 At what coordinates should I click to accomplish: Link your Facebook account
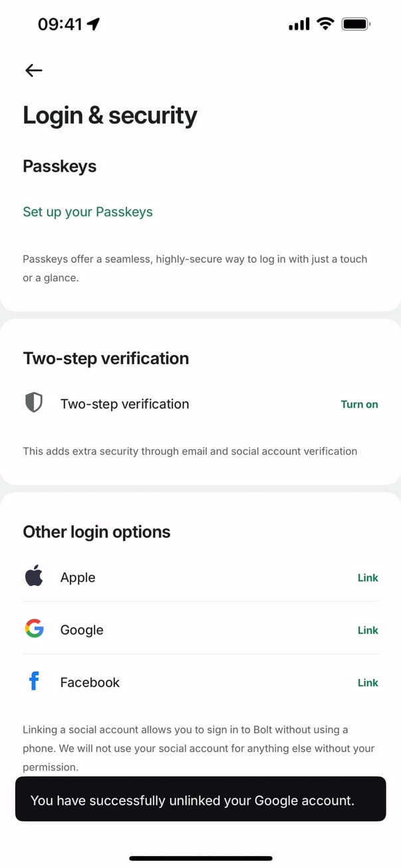368,683
